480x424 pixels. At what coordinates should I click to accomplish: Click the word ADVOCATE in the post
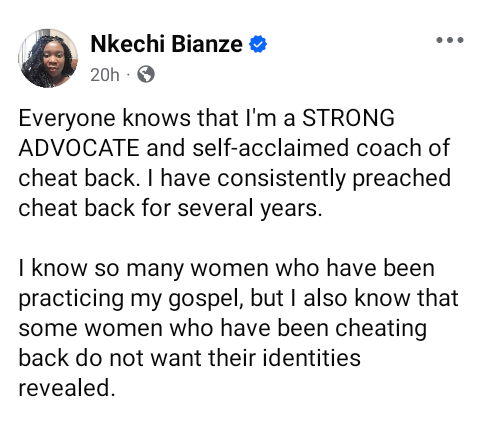pyautogui.click(x=79, y=148)
